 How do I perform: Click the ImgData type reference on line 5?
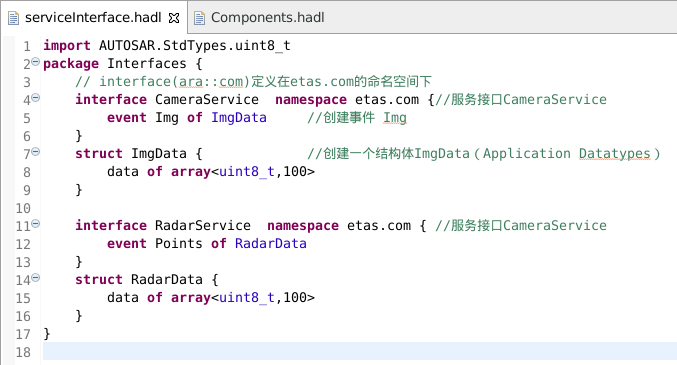point(239,117)
